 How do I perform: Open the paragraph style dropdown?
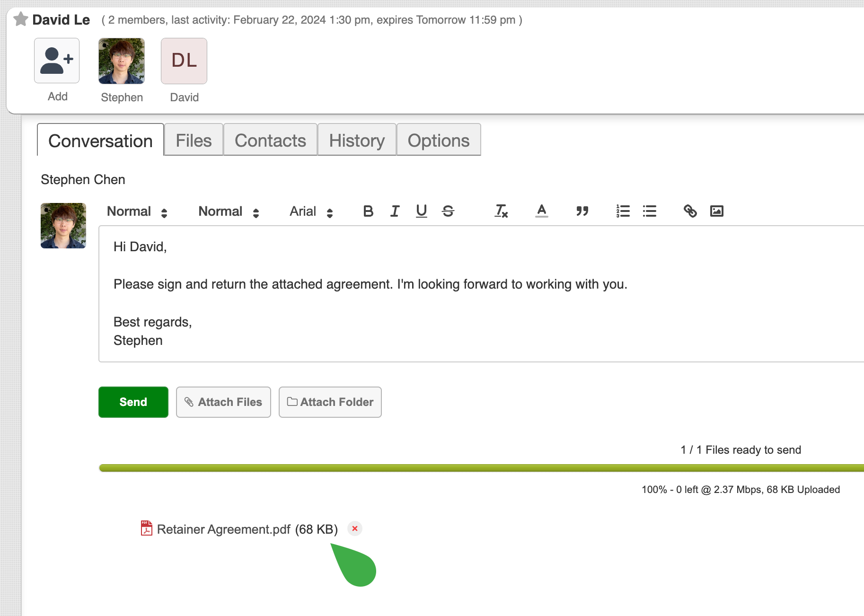point(137,211)
